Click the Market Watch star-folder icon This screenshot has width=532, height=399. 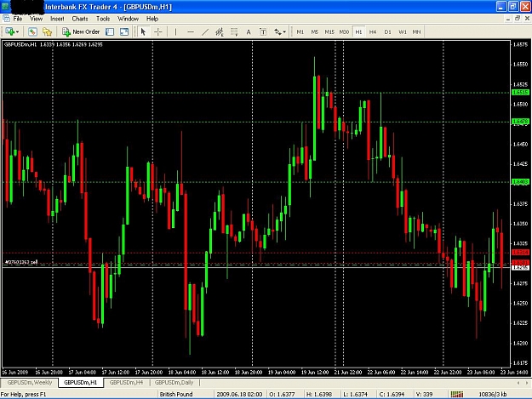click(47, 31)
